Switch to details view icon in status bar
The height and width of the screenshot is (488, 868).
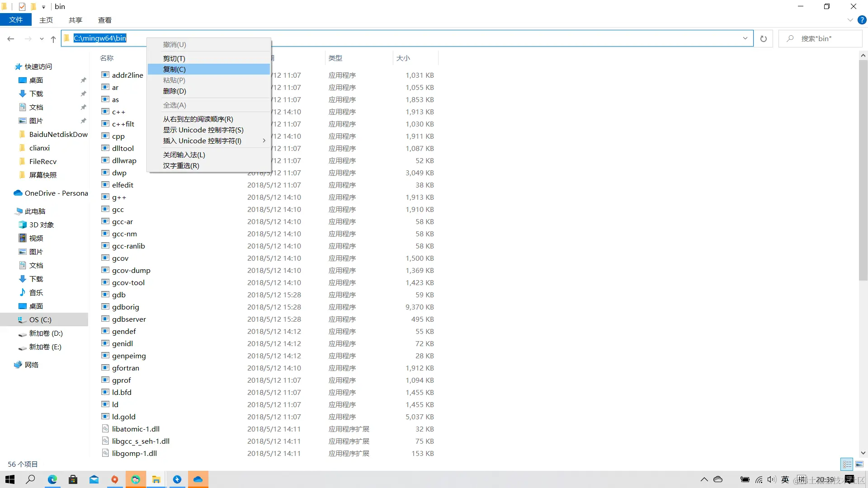tap(847, 465)
